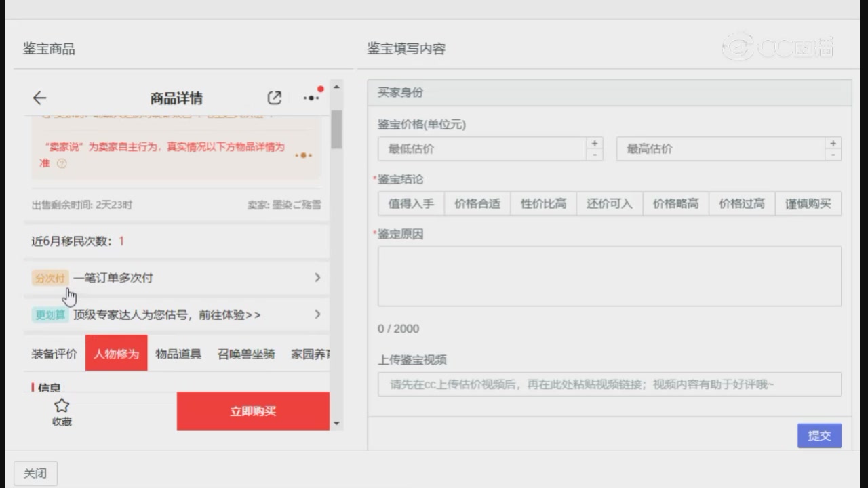The image size is (868, 488).
Task: Switch to the 装备评价 tab
Action: (54, 354)
